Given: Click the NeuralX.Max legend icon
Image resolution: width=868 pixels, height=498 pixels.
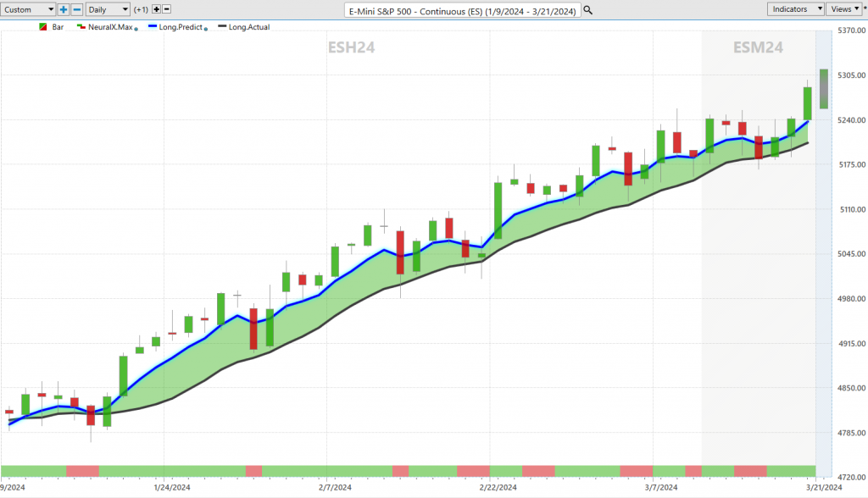Looking at the screenshot, I should (x=81, y=27).
